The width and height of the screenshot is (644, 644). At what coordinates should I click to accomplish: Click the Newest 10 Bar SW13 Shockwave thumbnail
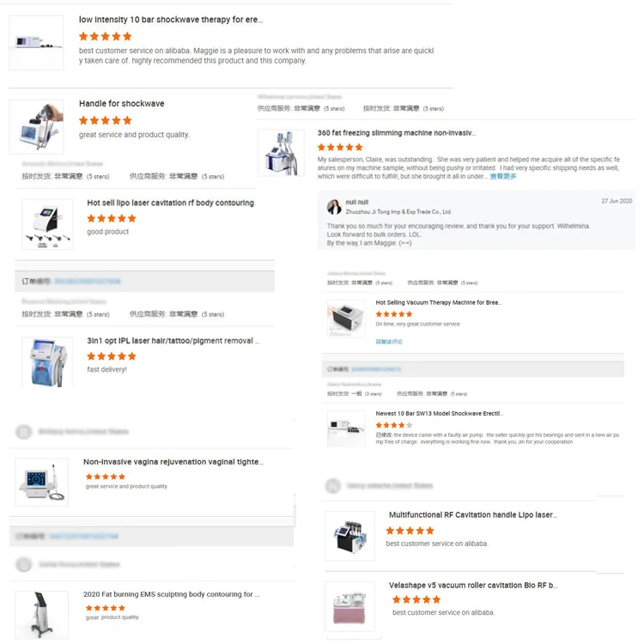(x=346, y=428)
